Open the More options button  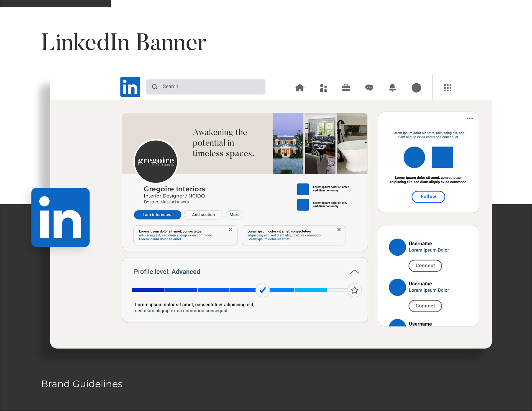234,215
